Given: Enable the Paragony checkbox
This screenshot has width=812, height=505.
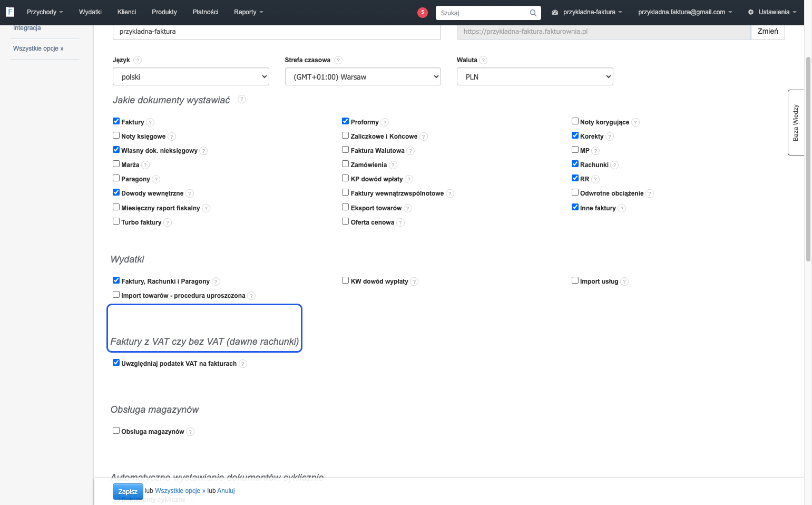Looking at the screenshot, I should coord(116,178).
